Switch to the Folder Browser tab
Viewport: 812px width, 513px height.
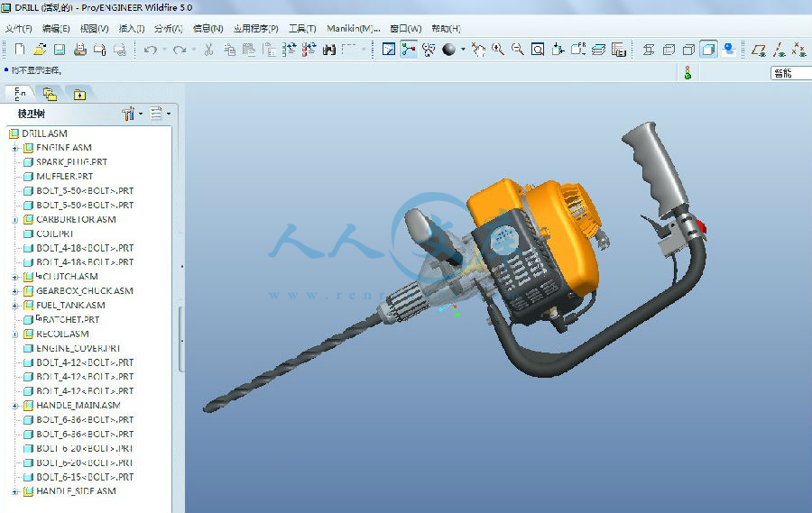coord(50,94)
